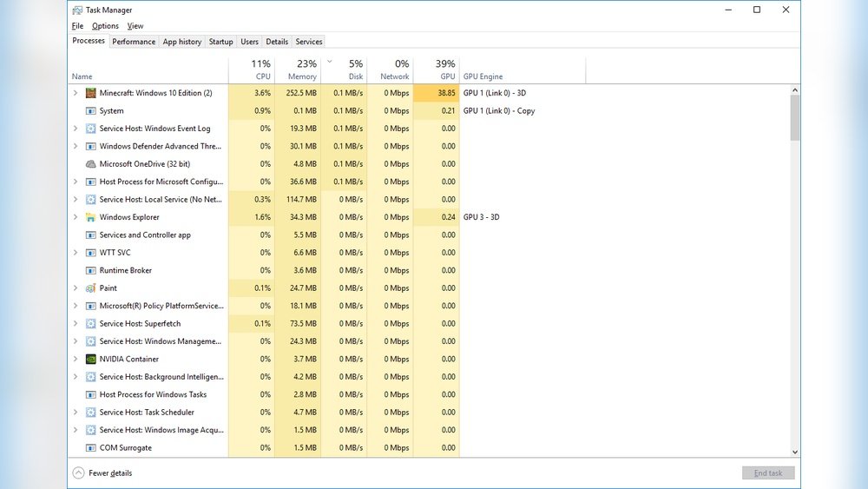This screenshot has width=868, height=489.
Task: Expand Service Host: Windows Event Log
Action: pos(76,129)
